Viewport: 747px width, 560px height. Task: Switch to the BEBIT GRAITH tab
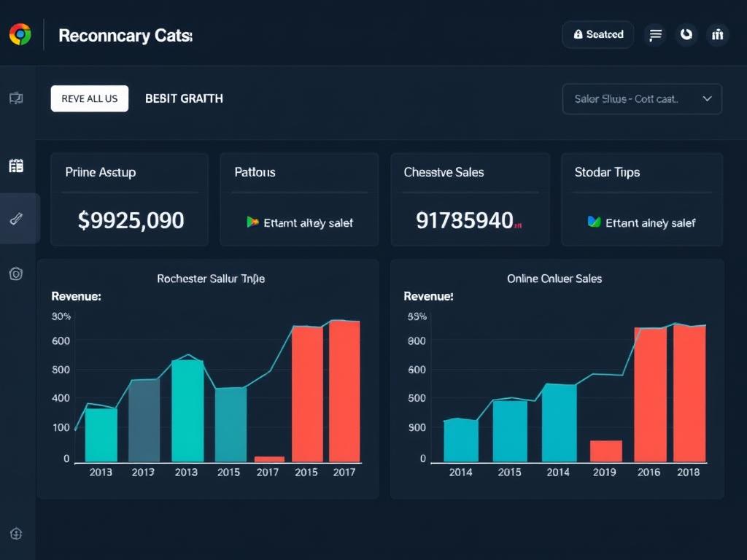point(184,98)
